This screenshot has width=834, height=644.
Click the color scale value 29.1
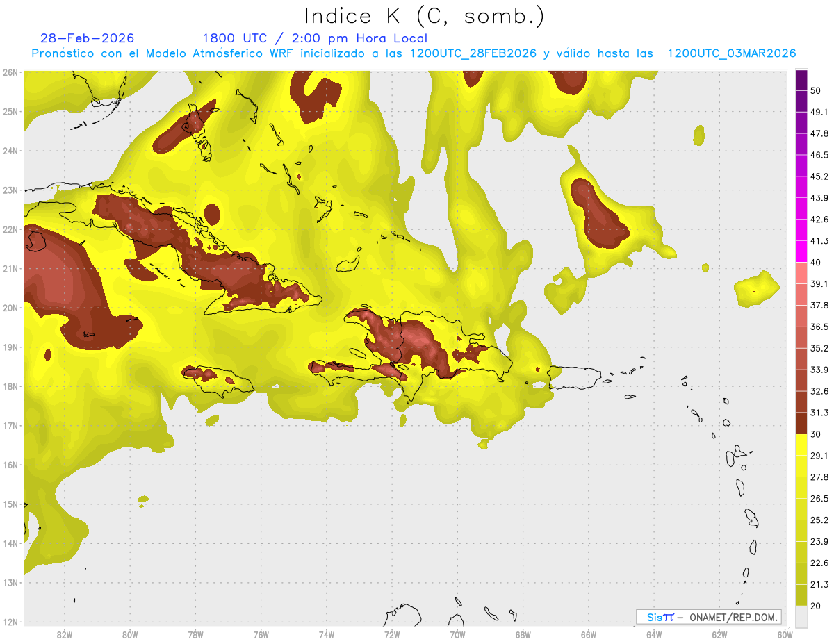tap(819, 456)
